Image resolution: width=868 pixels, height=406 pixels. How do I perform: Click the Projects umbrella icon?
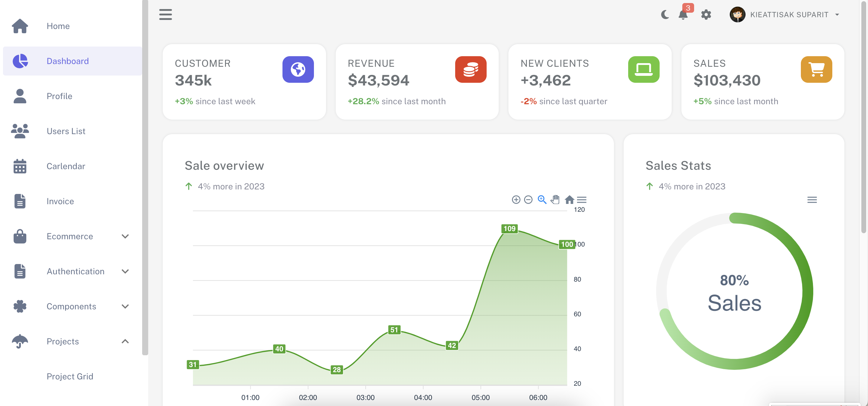tap(20, 341)
